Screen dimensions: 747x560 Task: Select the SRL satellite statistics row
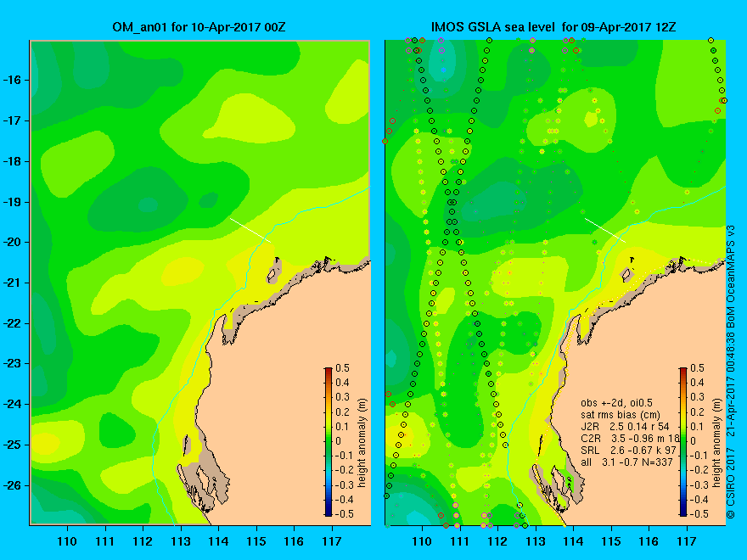(628, 451)
